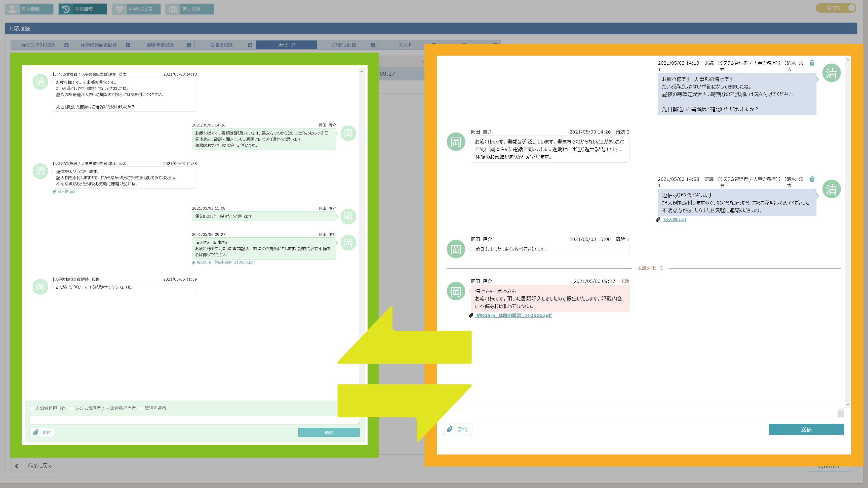Image resolution: width=868 pixels, height=488 pixels.
Task: Check the 人事労務担当者 recipient checkbox
Action: (x=32, y=409)
